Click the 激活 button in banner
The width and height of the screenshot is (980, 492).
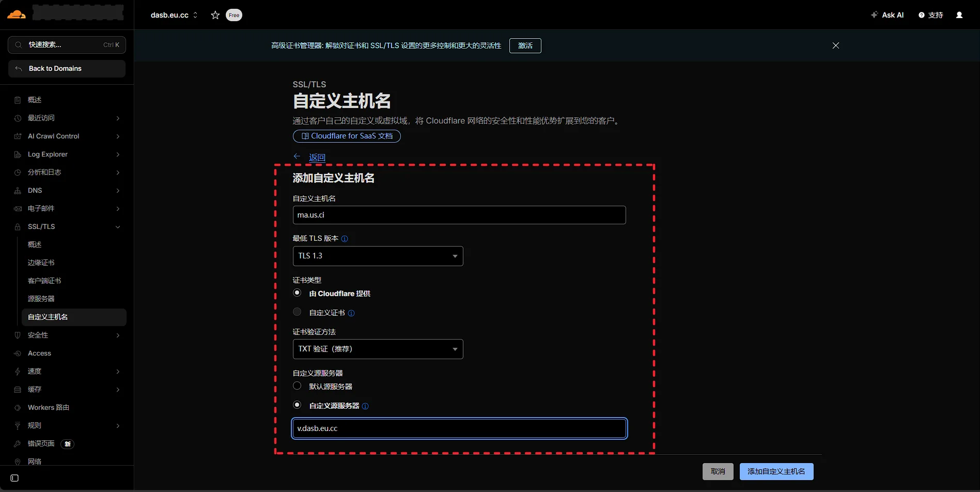(x=525, y=45)
